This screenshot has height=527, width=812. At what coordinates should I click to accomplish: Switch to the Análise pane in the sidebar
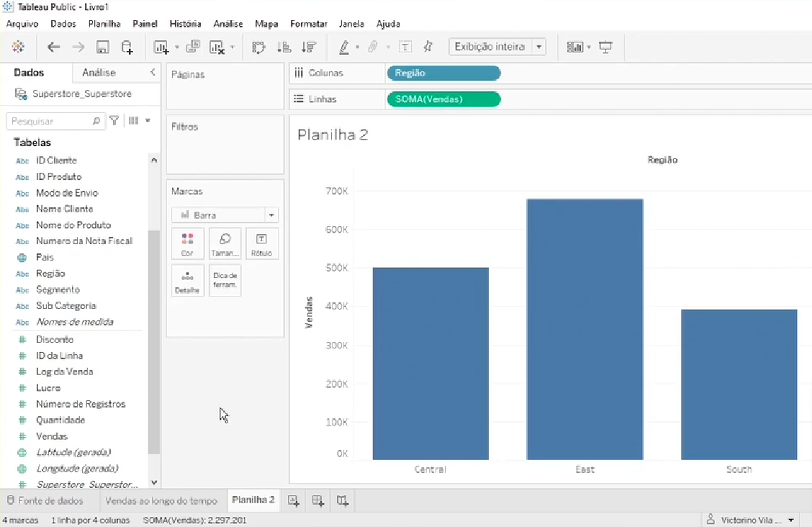[x=99, y=73]
